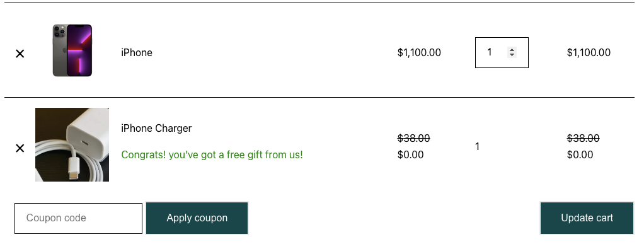Open the iPhone Charger product image
Viewport: 644px width, 244px height.
point(72,144)
